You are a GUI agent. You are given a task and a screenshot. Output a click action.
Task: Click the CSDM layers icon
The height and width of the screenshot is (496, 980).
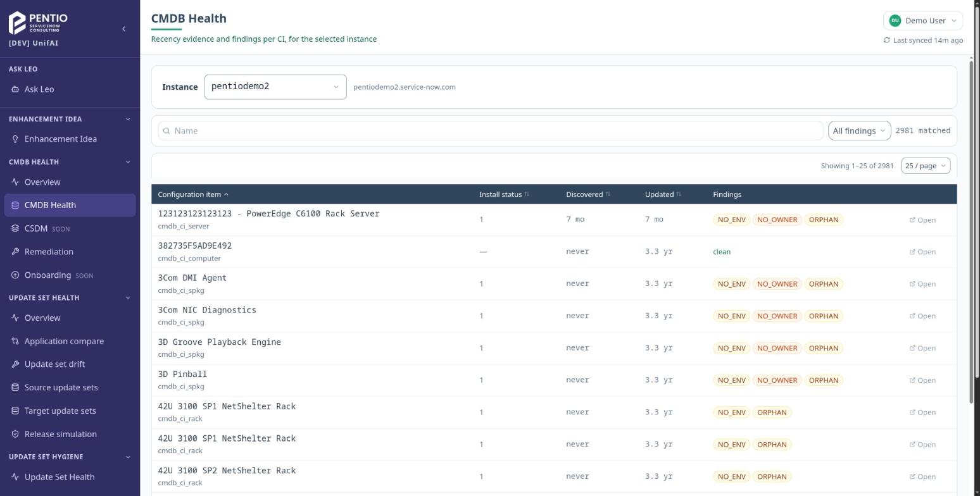click(15, 228)
